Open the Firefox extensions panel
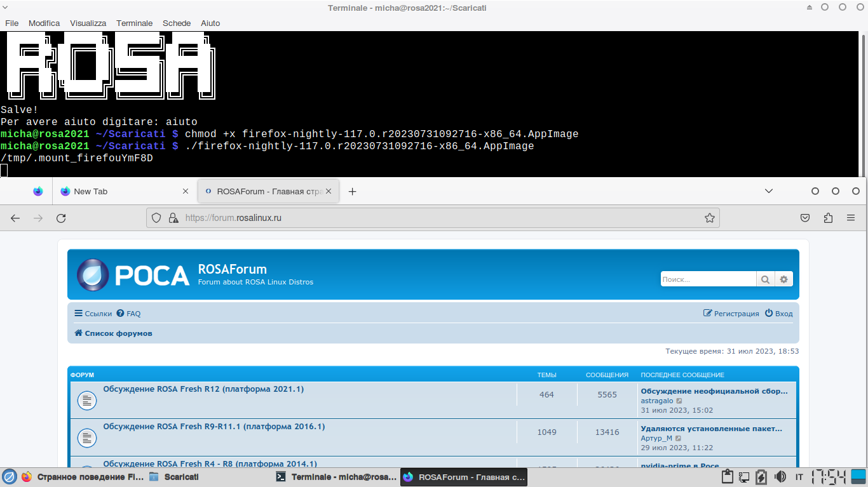The image size is (868, 487). [828, 218]
